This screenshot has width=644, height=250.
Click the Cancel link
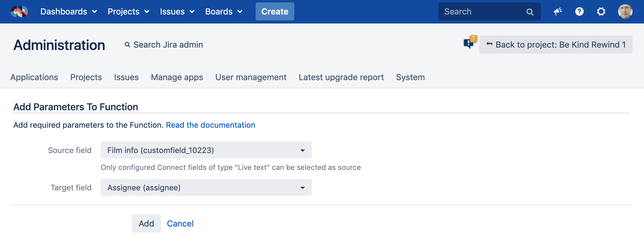(x=180, y=223)
